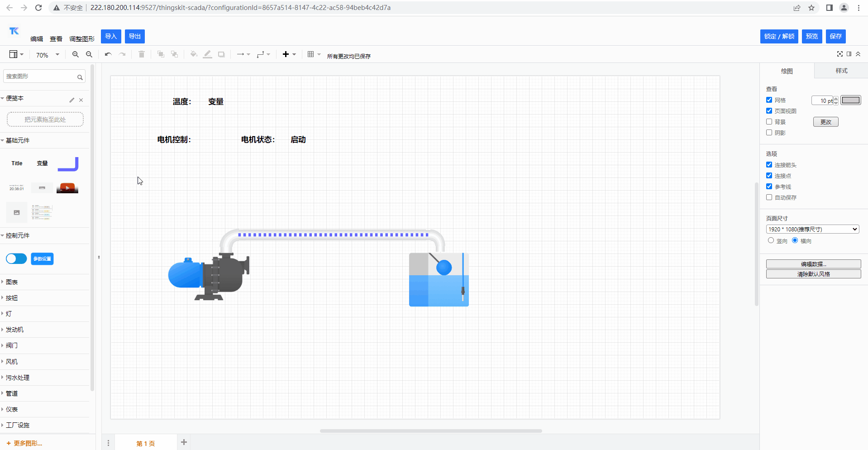The height and width of the screenshot is (450, 868).
Task: Enable the 阴影 shadow checkbox
Action: (x=769, y=133)
